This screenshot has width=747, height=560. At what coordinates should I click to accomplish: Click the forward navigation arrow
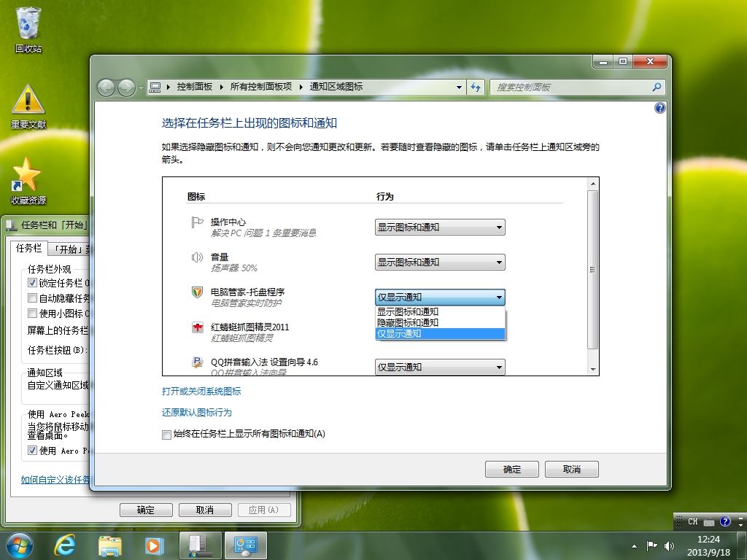(126, 87)
